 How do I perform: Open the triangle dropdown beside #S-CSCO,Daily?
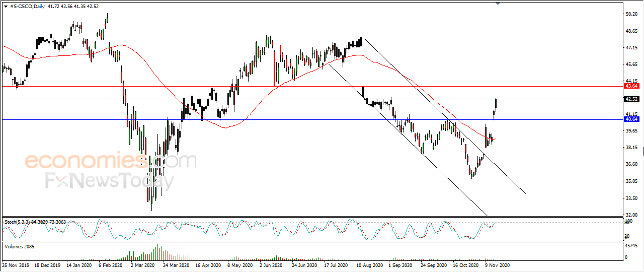(x=6, y=7)
